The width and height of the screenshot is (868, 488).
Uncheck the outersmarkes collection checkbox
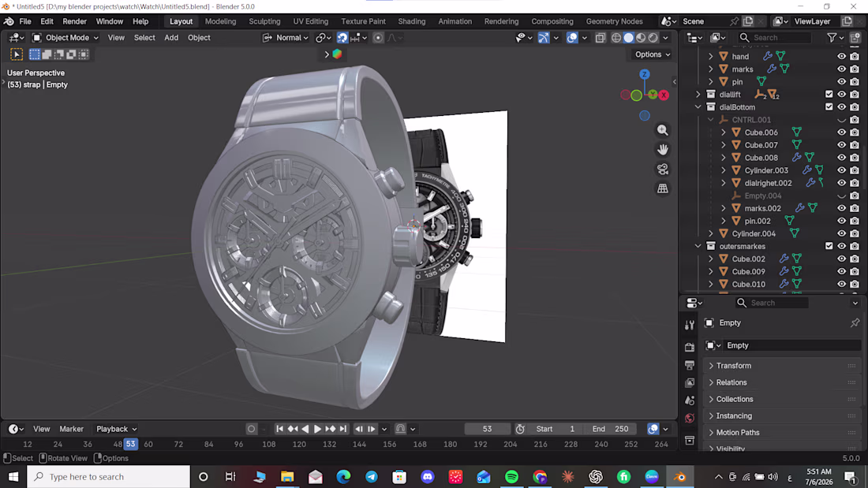coord(829,246)
